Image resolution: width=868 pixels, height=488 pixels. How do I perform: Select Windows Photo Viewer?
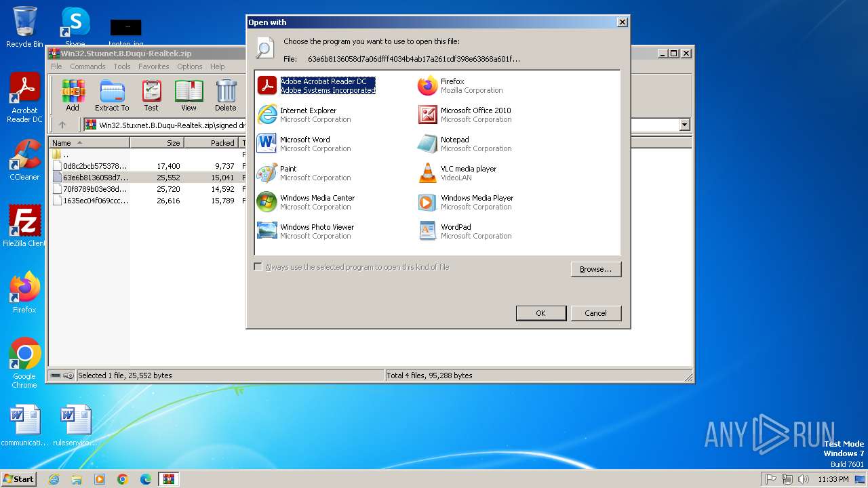[x=306, y=231]
